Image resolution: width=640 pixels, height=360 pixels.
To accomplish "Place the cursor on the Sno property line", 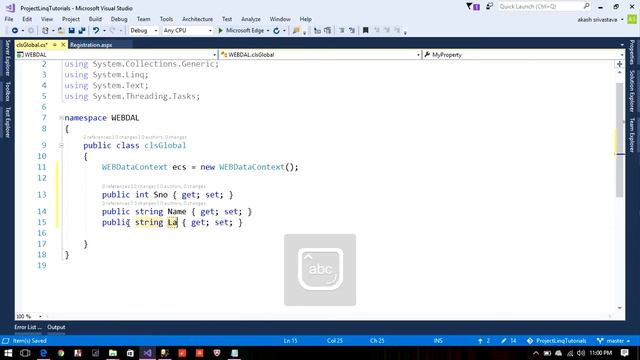I will coord(167,195).
